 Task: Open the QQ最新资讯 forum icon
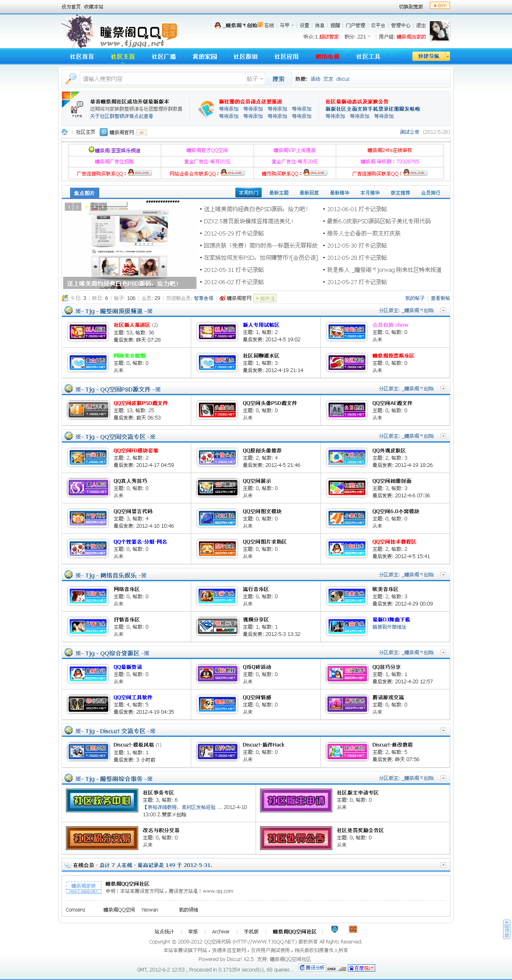tap(89, 674)
